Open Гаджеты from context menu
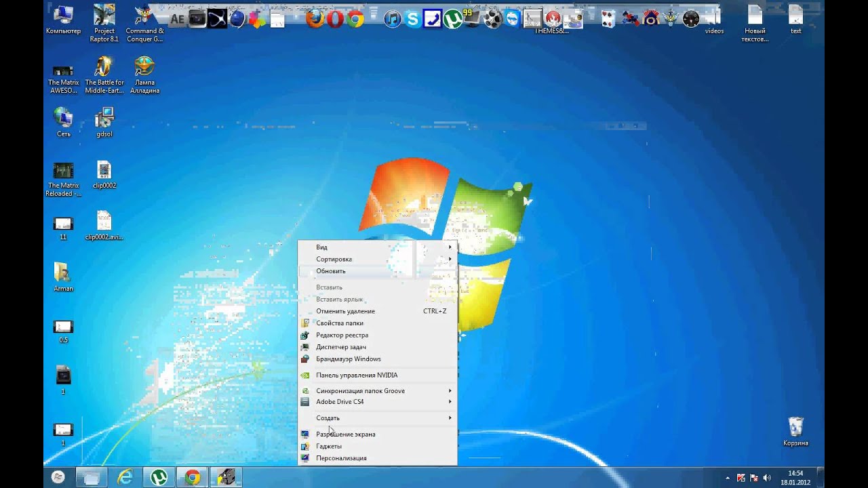This screenshot has height=488, width=868. 378,446
